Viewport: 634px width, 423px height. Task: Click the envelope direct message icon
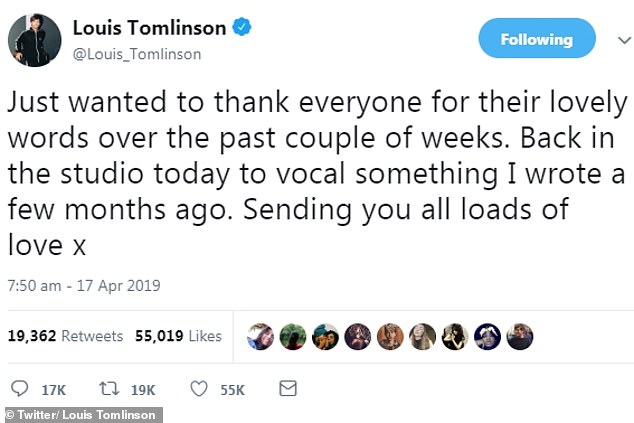pos(287,387)
